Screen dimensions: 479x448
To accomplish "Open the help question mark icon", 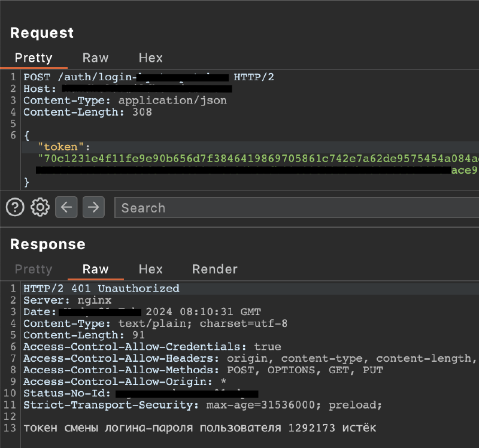I will coord(15,207).
